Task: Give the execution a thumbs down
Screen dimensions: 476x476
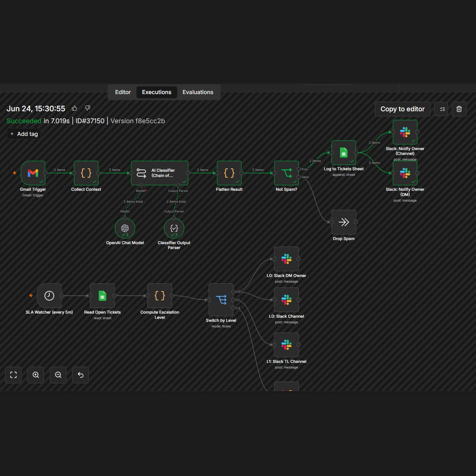Action: (88, 108)
